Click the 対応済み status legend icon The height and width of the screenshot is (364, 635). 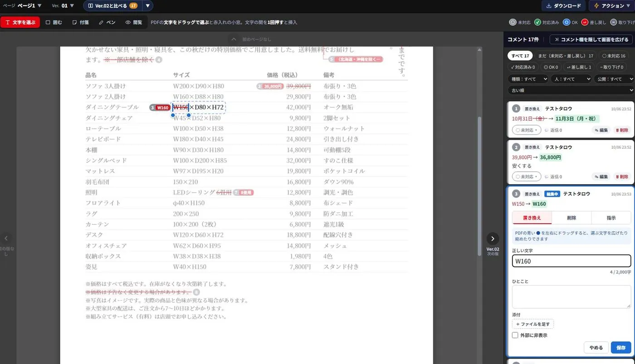[x=537, y=22]
